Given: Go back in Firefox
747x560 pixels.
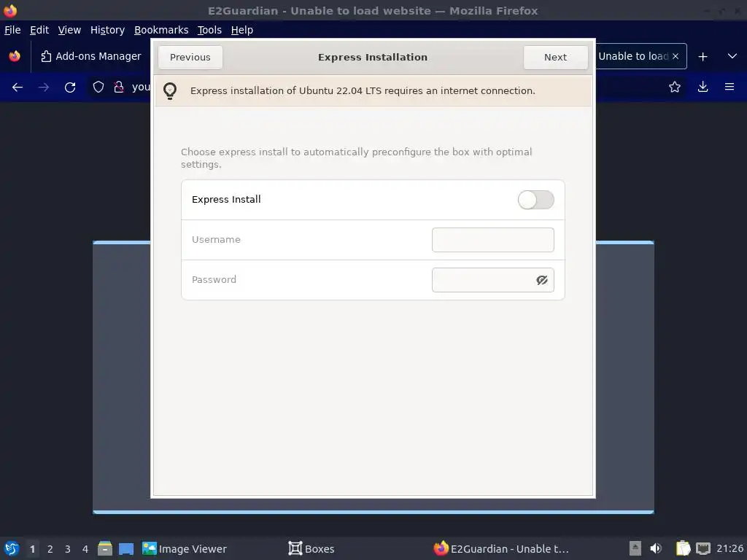Looking at the screenshot, I should click(18, 87).
